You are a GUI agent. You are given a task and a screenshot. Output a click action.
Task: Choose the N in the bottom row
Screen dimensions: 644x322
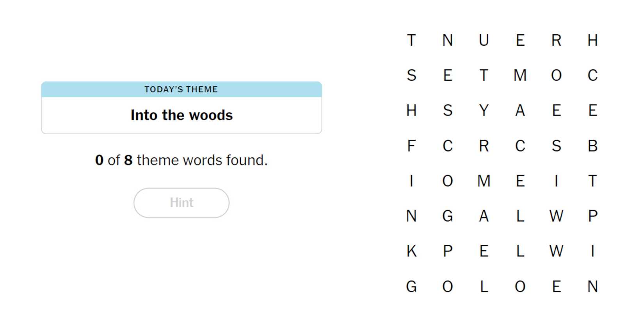(592, 286)
